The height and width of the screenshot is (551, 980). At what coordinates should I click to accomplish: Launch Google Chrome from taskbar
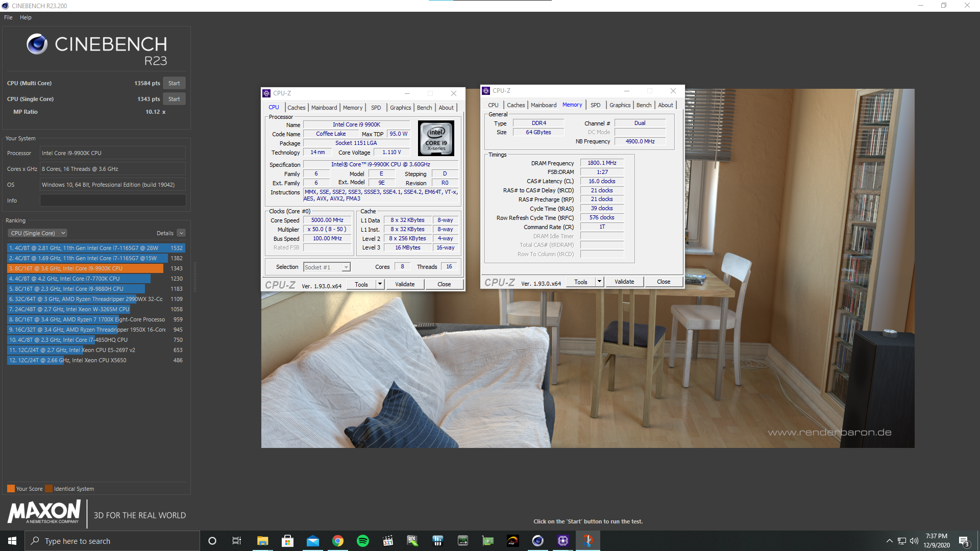(x=337, y=541)
